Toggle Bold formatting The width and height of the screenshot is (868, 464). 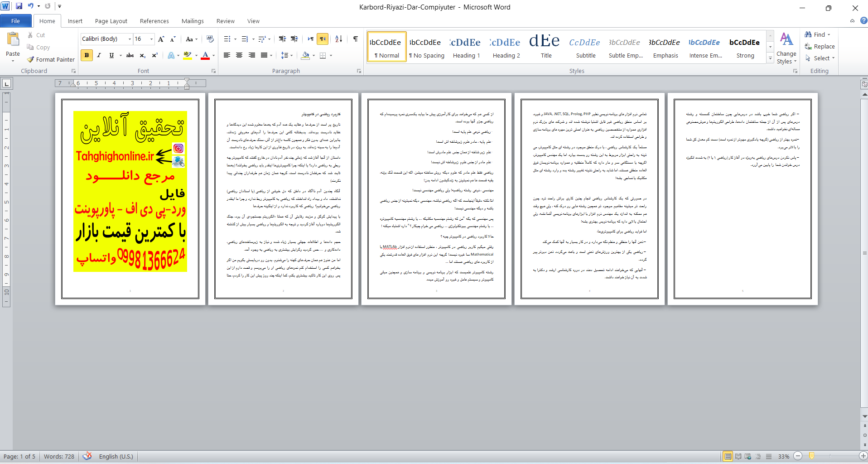pyautogui.click(x=87, y=55)
